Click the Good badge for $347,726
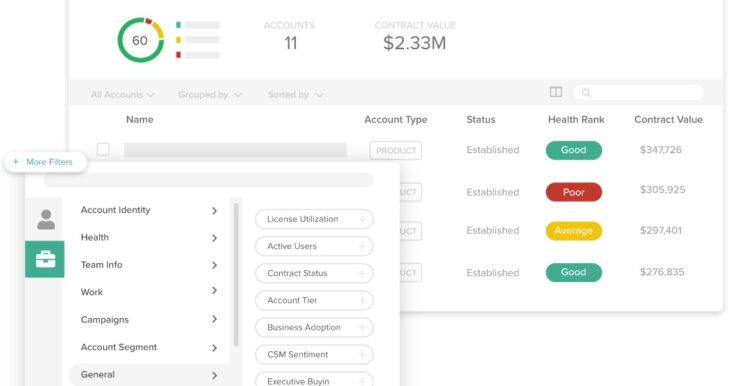The width and height of the screenshot is (738, 386). pos(574,150)
